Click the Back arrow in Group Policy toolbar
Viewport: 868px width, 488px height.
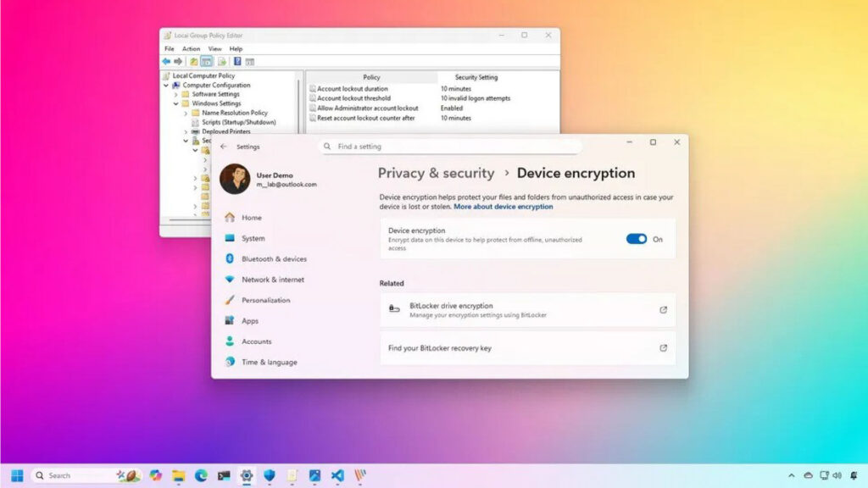tap(166, 62)
